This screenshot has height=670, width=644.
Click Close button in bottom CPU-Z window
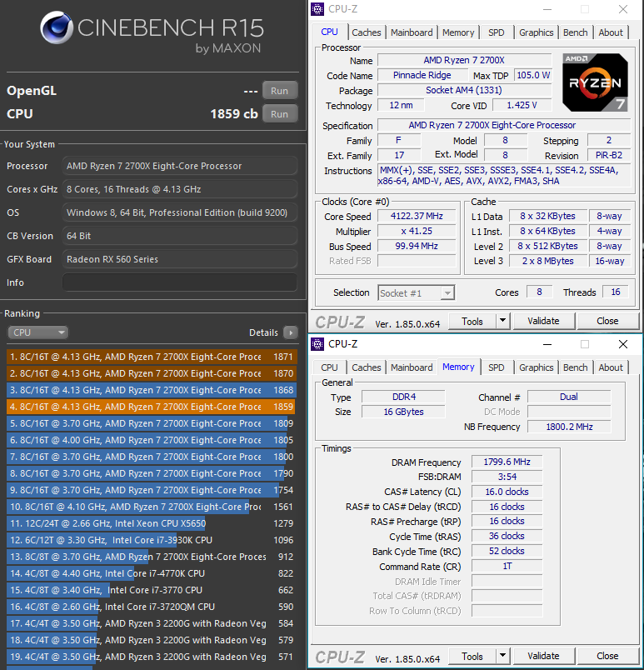click(x=607, y=656)
